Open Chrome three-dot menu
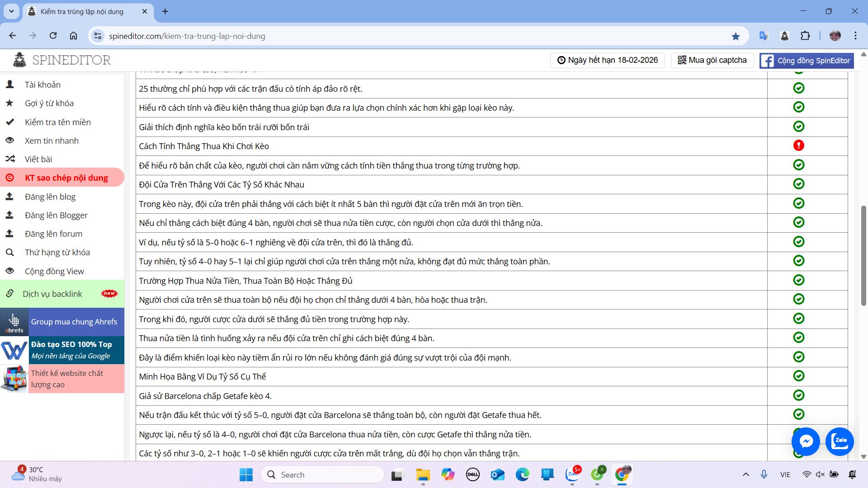Image resolution: width=868 pixels, height=488 pixels. coord(855,36)
